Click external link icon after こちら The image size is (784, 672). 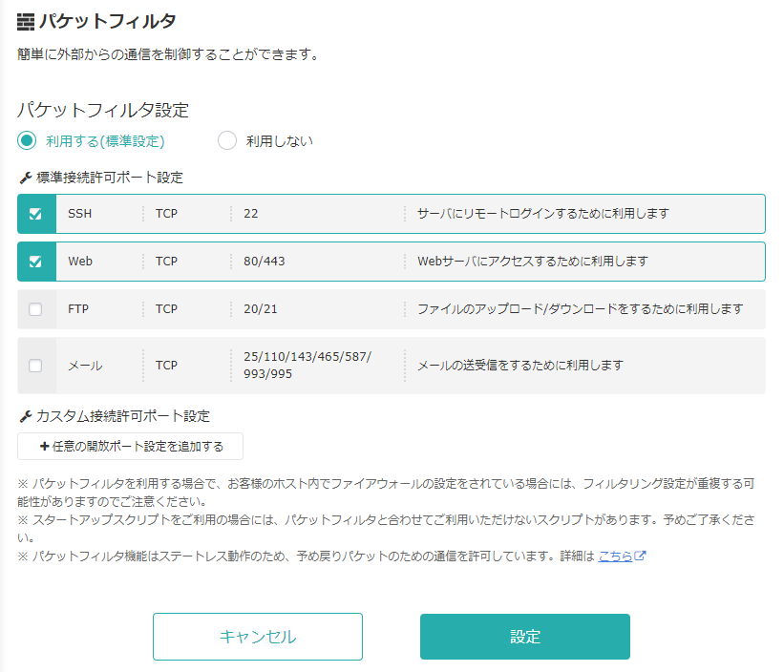click(640, 556)
